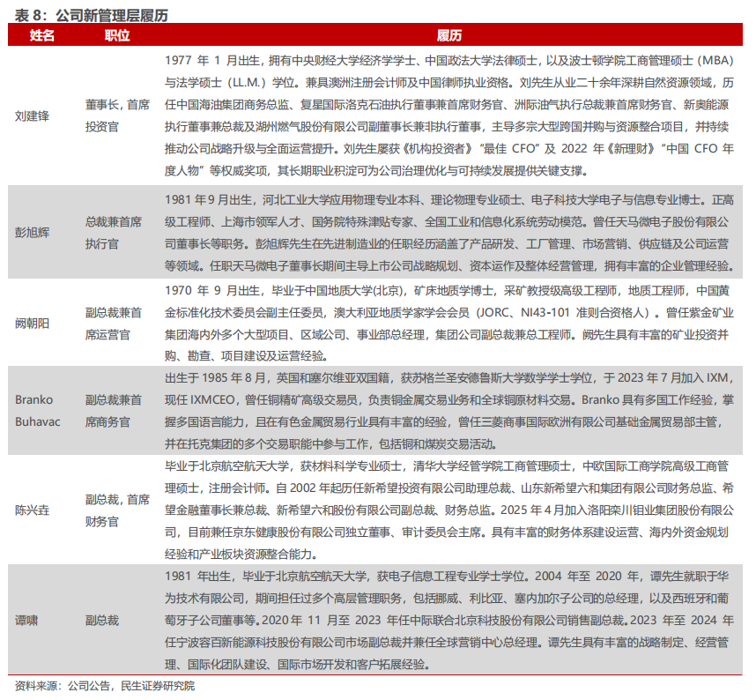
Task: Select the "职位" column header
Action: pyautogui.click(x=117, y=35)
